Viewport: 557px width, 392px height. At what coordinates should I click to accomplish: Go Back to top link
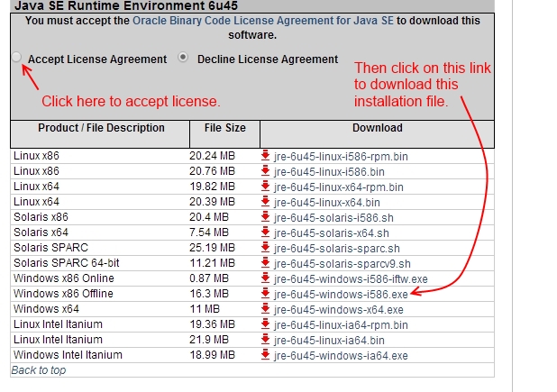[x=39, y=370]
